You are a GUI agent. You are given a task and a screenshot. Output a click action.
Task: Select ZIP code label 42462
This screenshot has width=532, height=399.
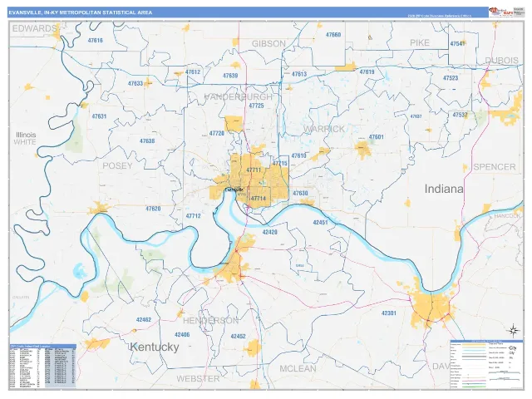(144, 319)
